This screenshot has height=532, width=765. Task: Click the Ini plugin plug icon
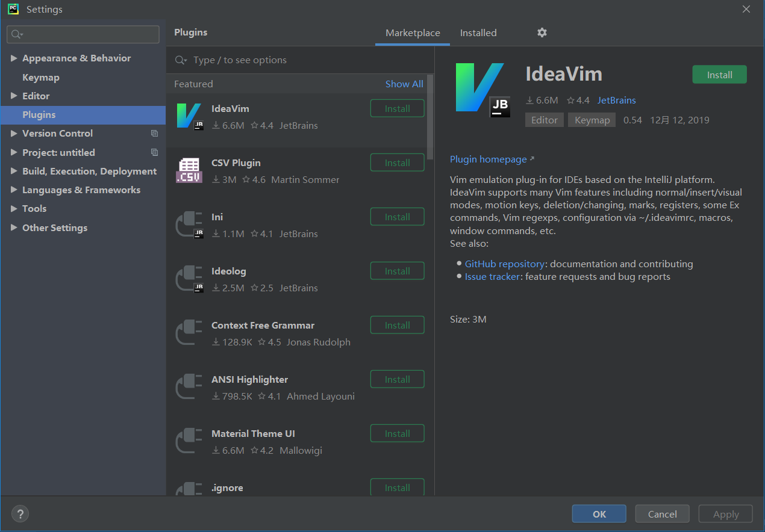click(x=189, y=224)
